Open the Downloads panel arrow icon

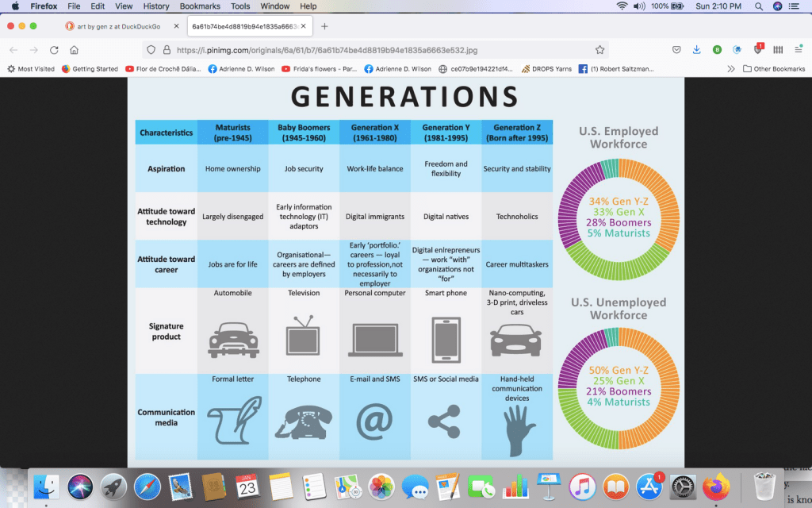(696, 49)
